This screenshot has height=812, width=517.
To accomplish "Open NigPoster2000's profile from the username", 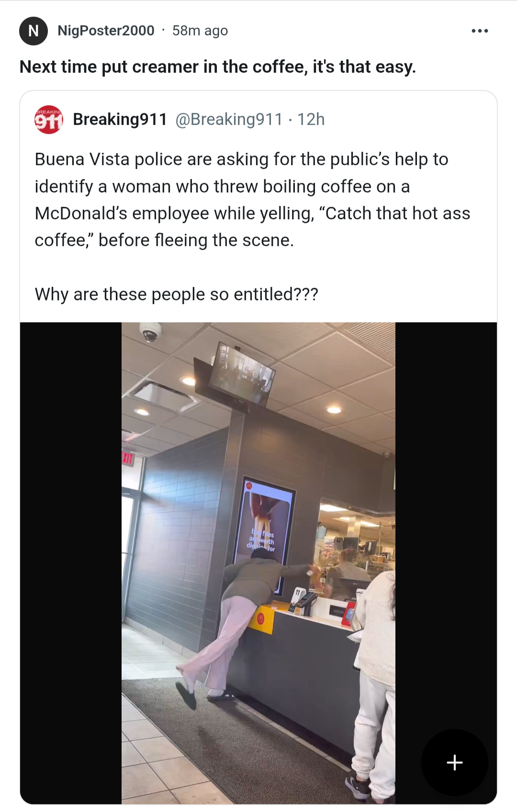I will (106, 31).
